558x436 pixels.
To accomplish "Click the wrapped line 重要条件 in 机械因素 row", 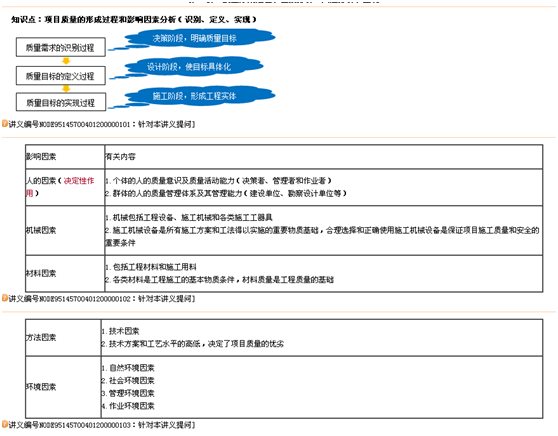I will coord(120,243).
